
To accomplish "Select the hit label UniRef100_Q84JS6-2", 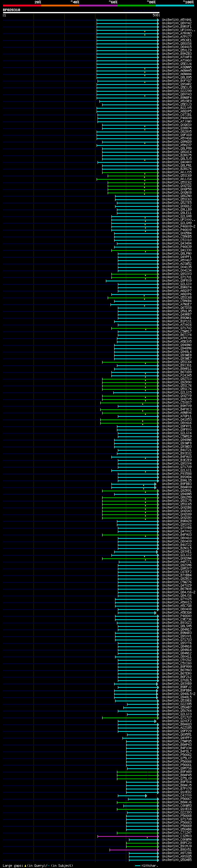I will (179, 592).
